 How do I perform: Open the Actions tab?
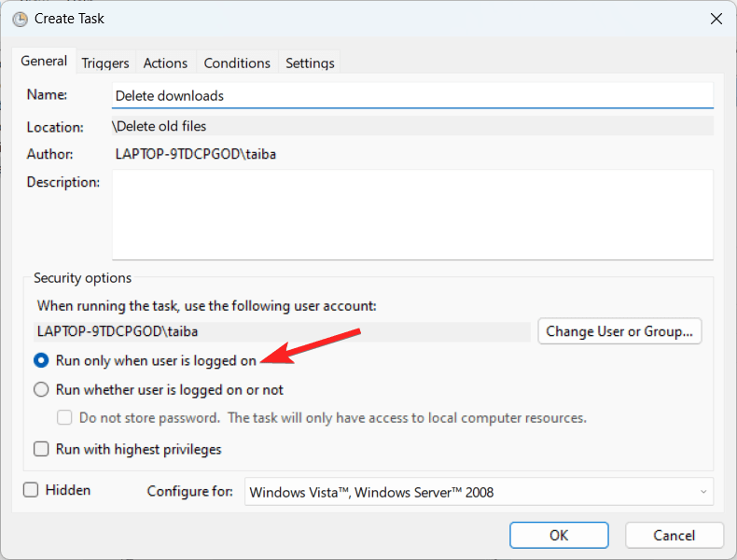pos(165,63)
